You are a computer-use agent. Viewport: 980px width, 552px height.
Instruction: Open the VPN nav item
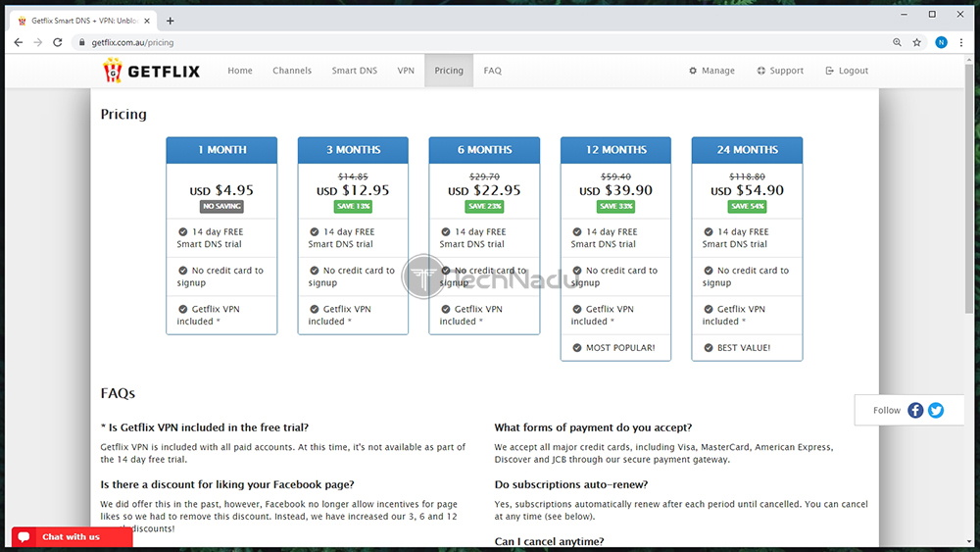pyautogui.click(x=406, y=71)
